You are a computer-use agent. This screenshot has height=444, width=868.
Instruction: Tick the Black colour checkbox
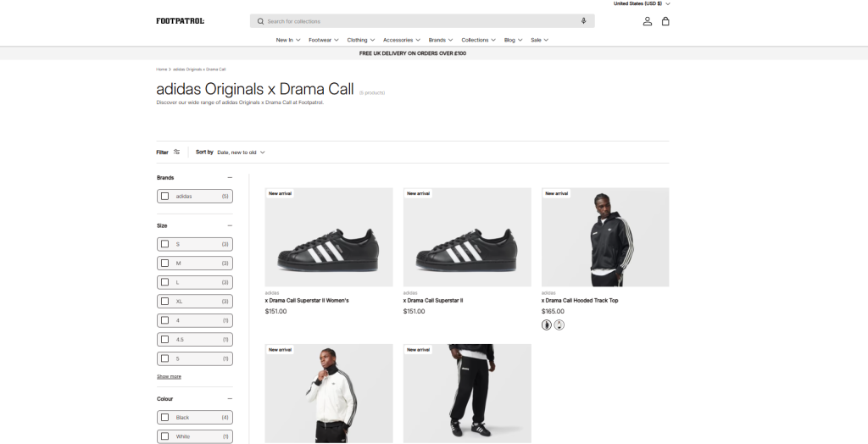tap(165, 418)
